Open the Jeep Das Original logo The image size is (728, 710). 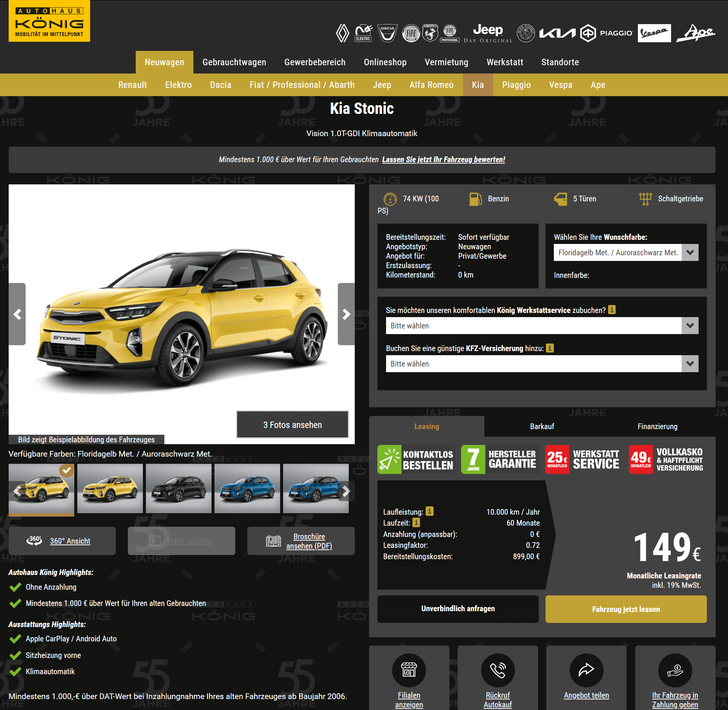tap(488, 33)
